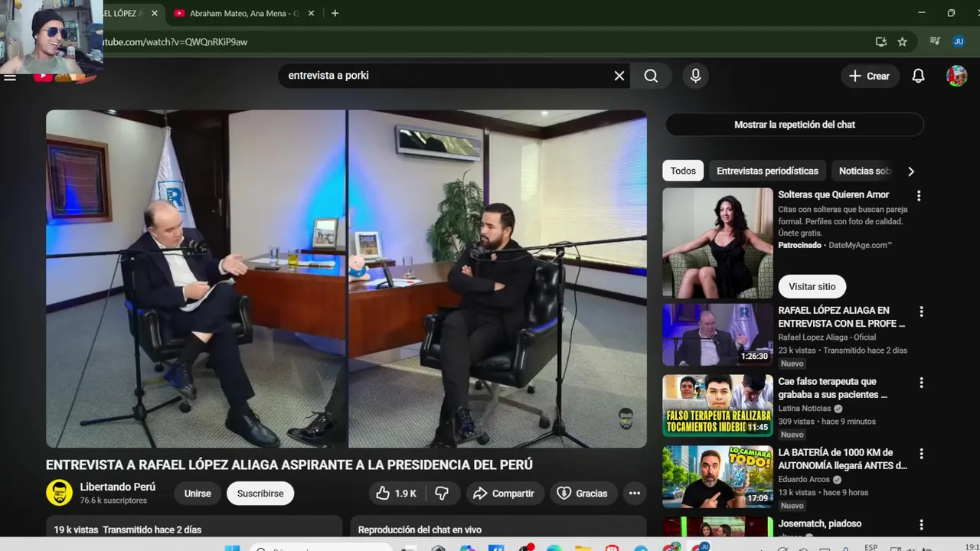Click the ENTREVISTA A RAFAEL LÓPEZ ALIAGA video title
The height and width of the screenshot is (551, 980).
289,465
